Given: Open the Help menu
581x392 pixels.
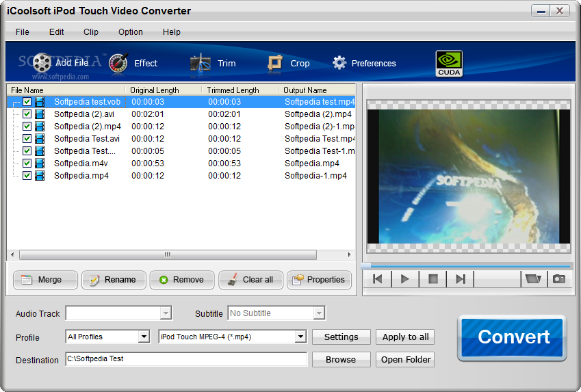Looking at the screenshot, I should [x=172, y=32].
